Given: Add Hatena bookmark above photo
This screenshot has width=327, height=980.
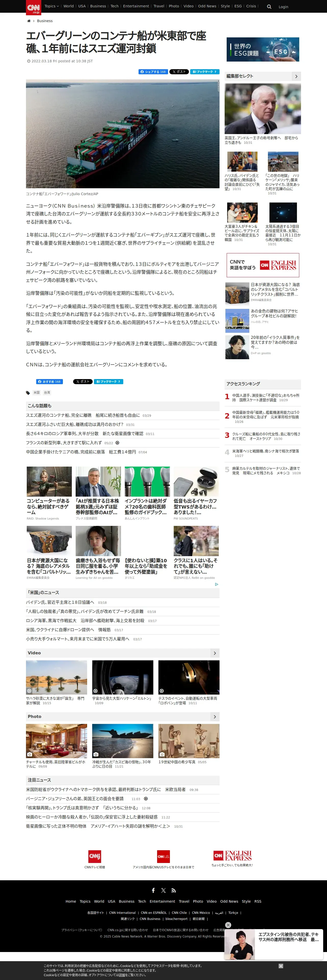Looking at the screenshot, I should (x=205, y=71).
